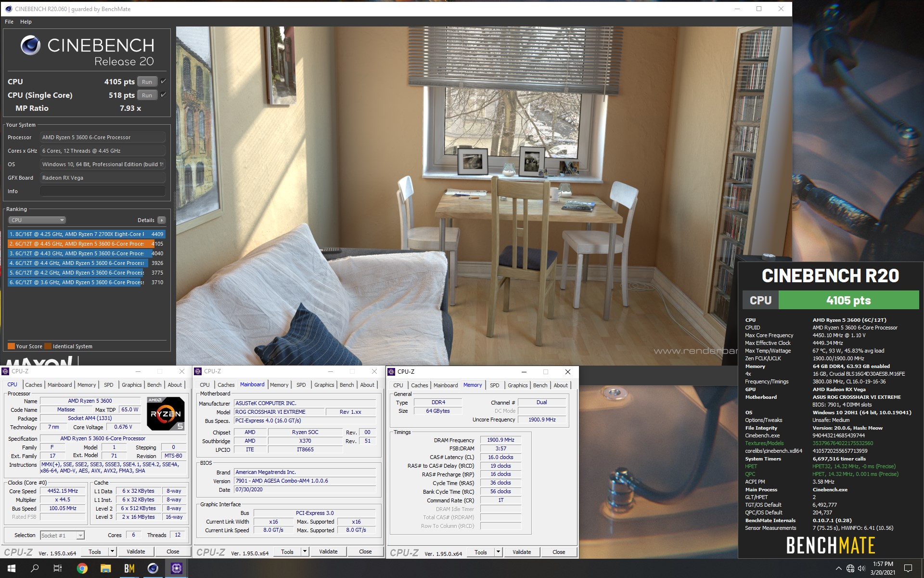Open the Mainboard tab in the left CPU-Z window
The height and width of the screenshot is (578, 924).
click(x=60, y=385)
